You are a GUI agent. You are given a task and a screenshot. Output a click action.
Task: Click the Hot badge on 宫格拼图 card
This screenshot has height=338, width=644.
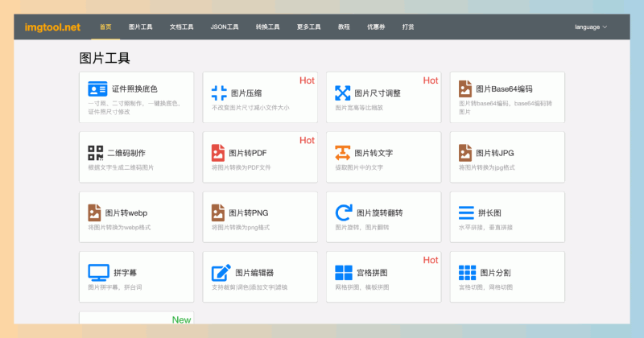coord(431,260)
